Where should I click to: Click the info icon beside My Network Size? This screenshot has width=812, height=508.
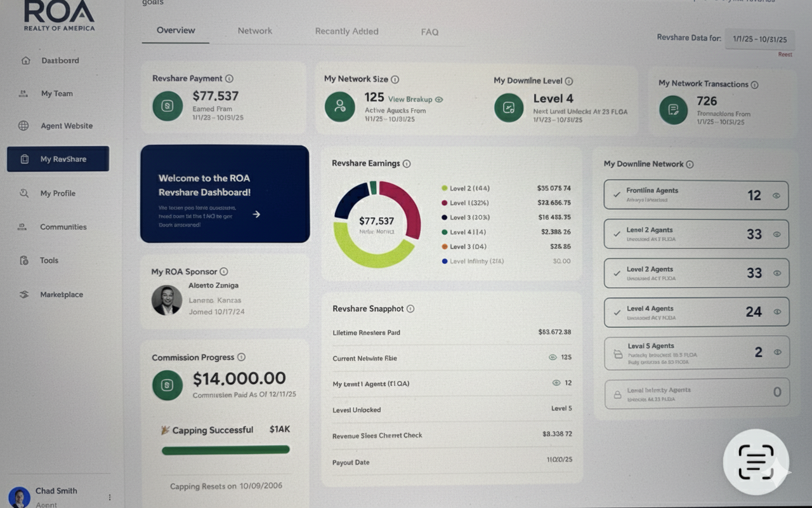(x=395, y=79)
